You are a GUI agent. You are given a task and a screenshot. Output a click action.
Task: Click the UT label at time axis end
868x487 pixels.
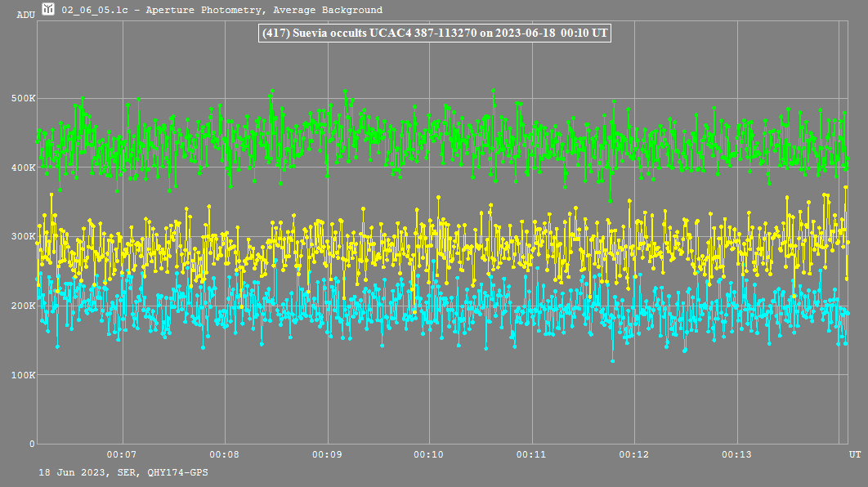[x=854, y=453]
